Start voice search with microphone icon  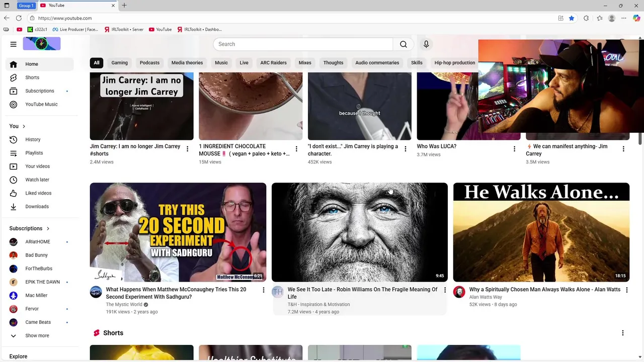point(426,44)
